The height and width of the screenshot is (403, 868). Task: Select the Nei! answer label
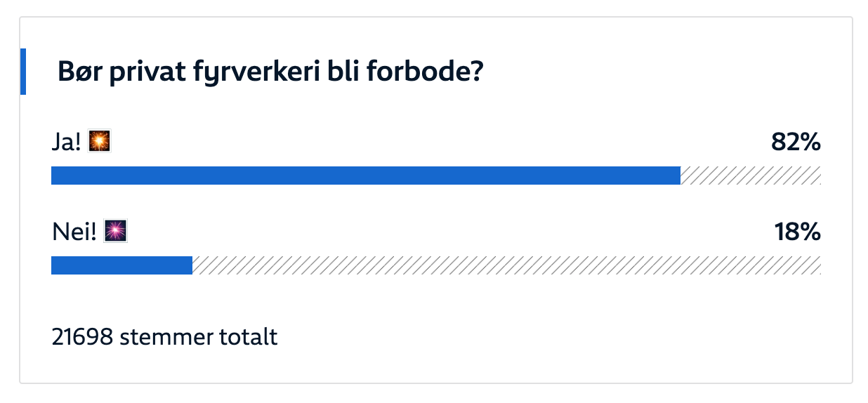coord(74,232)
